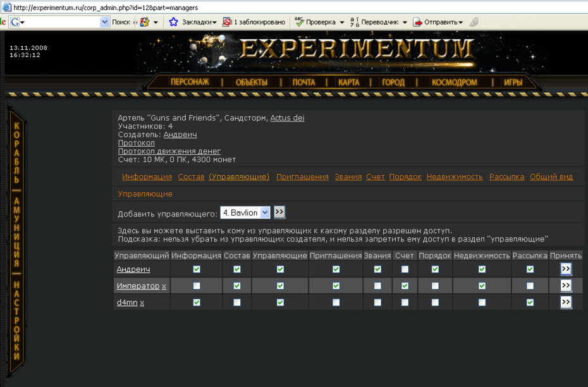Open the КОСМОДРОМ menu item
588x387 pixels.
pyautogui.click(x=454, y=82)
